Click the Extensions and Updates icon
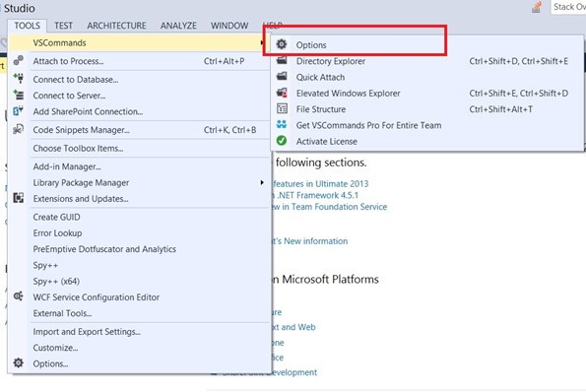Image resolution: width=586 pixels, height=392 pixels. [19, 198]
